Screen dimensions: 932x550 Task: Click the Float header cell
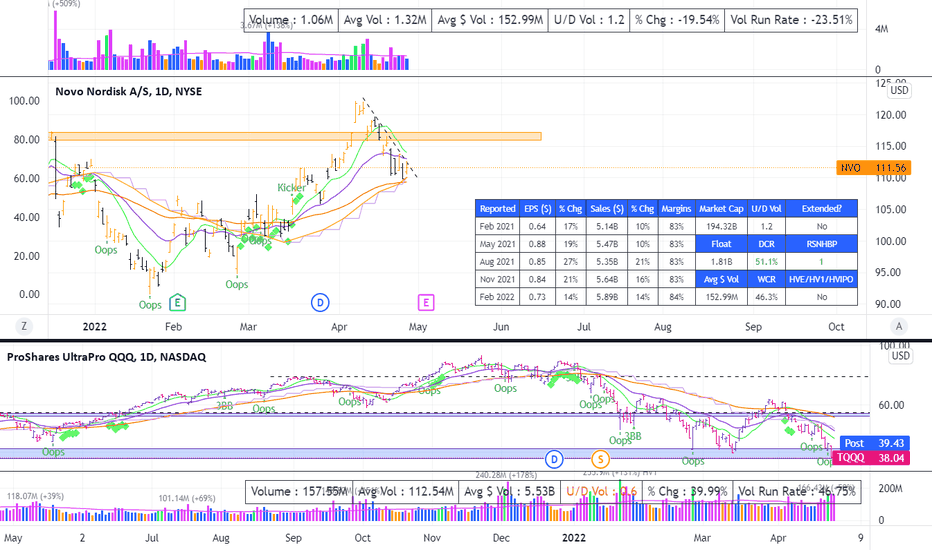point(721,244)
